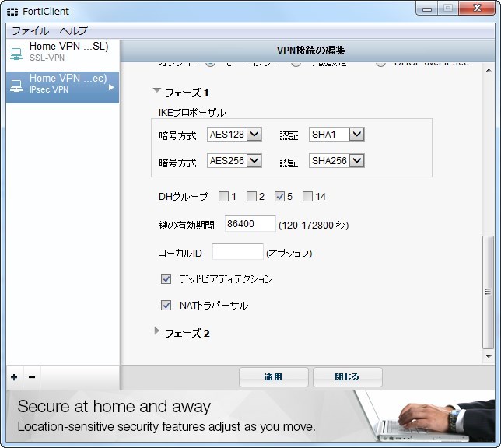Close the FortiClient window
Viewport: 501px width, 448px height.
coord(477,9)
